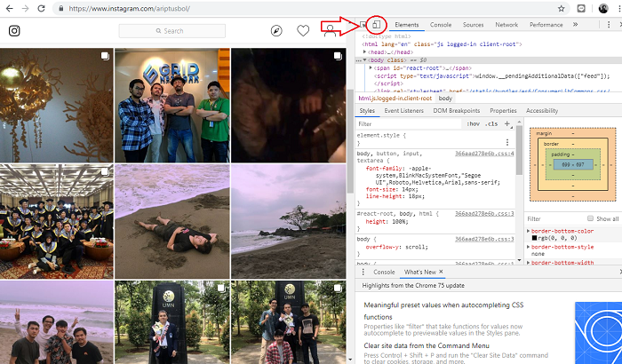Open the Sources tab
Viewport: 622px width, 364px height.
(x=474, y=25)
